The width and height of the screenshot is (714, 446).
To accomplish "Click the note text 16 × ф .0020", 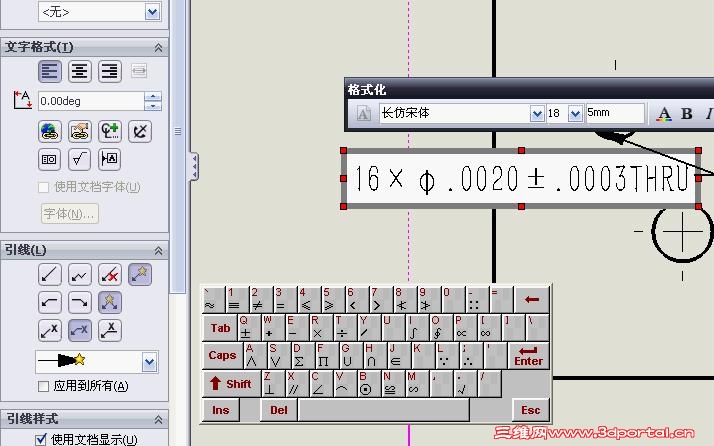I will pyautogui.click(x=436, y=179).
